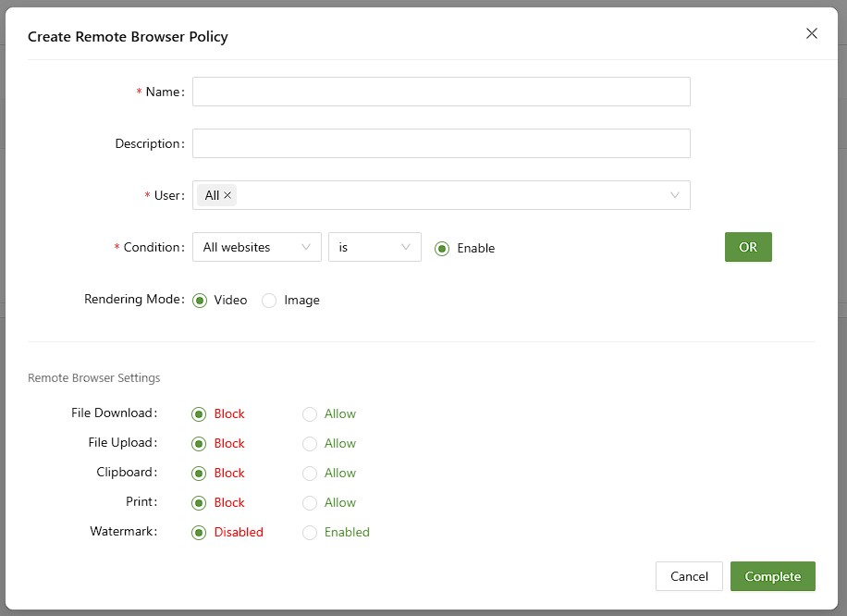Set Print to Allow

tap(310, 503)
